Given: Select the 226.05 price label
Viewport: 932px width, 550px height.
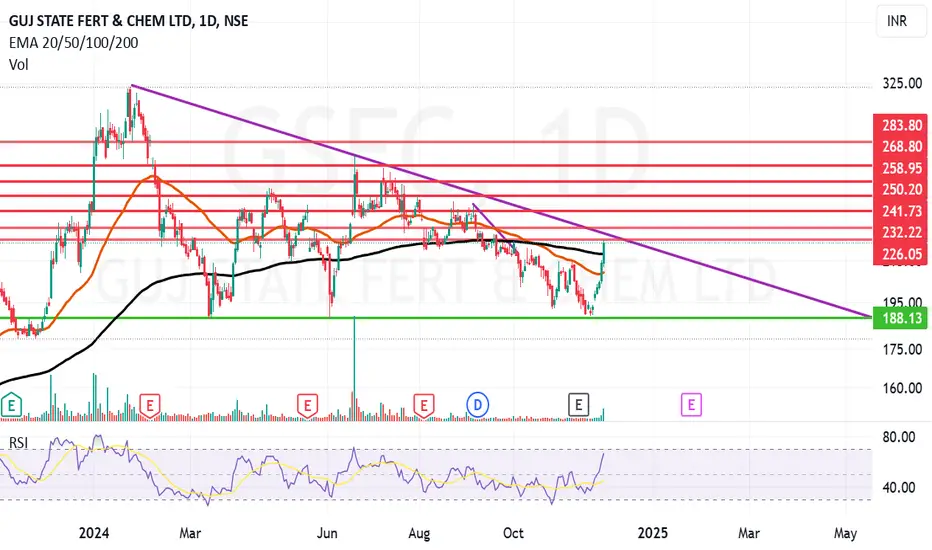Looking at the screenshot, I should pos(901,254).
